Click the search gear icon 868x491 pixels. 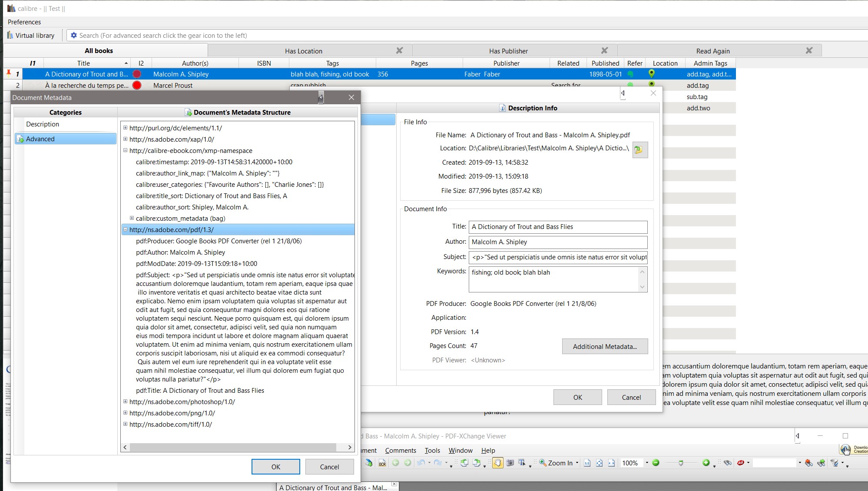(x=74, y=36)
